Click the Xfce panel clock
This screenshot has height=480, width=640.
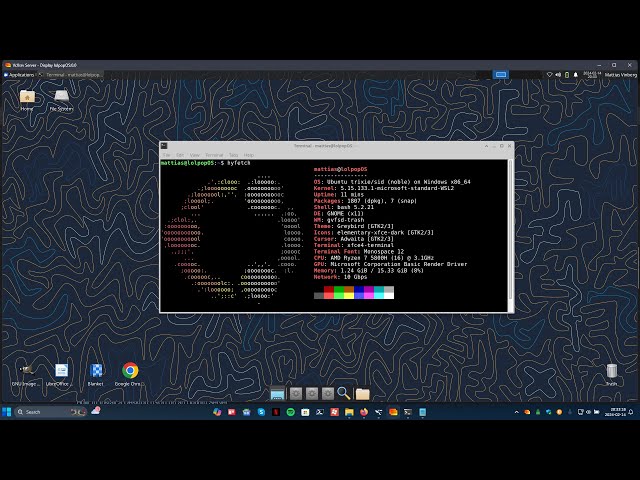pyautogui.click(x=592, y=75)
